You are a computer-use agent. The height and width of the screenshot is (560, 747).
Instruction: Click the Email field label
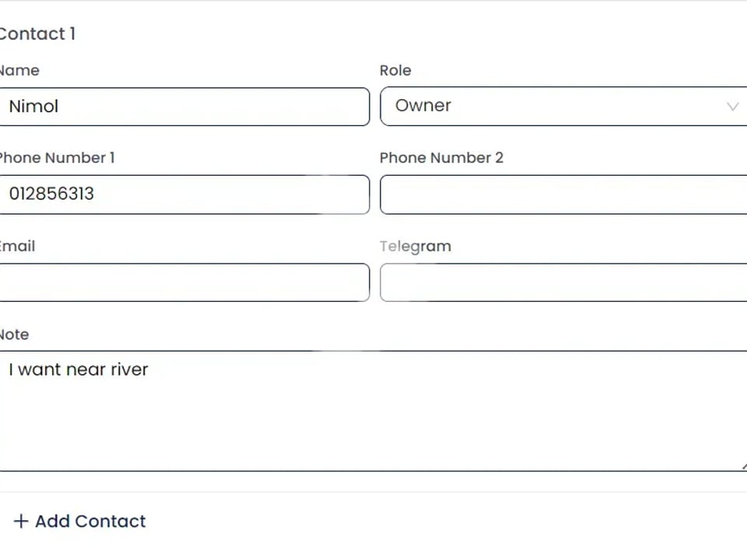(18, 247)
